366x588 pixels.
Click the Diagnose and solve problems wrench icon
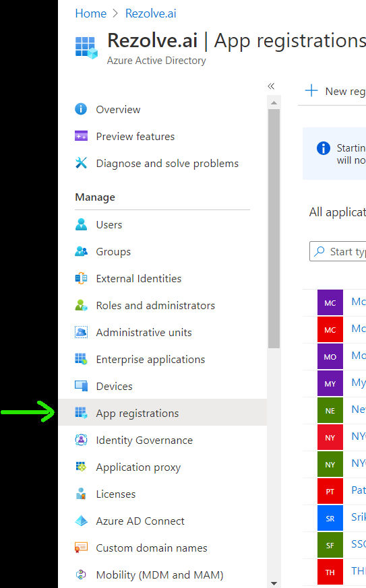(x=81, y=163)
